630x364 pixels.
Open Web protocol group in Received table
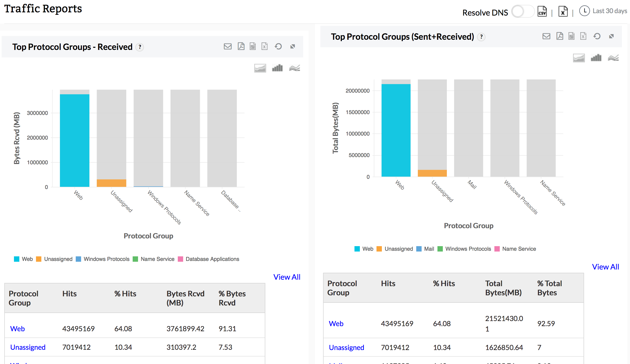click(17, 329)
